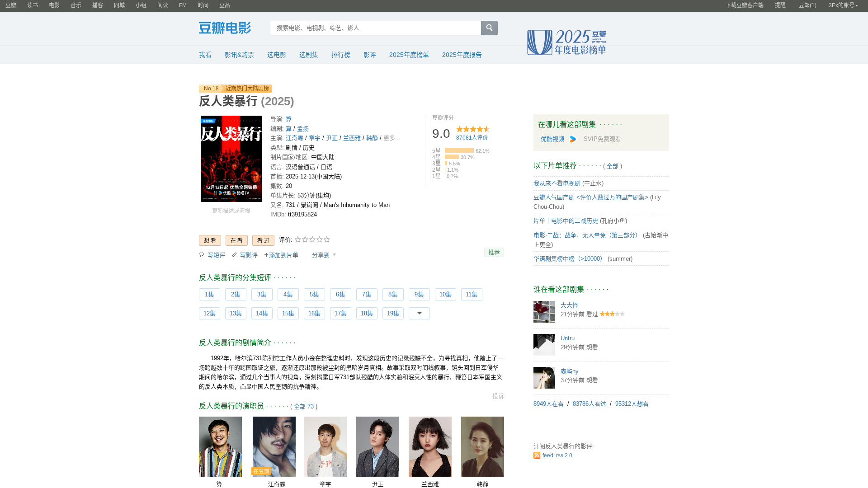Open 音乐 in the top bar
Screen dimensions: 868x488
point(76,5)
